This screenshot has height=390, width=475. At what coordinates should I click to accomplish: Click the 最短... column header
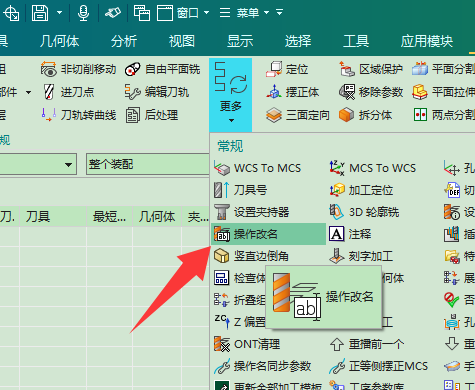pyautogui.click(x=110, y=217)
